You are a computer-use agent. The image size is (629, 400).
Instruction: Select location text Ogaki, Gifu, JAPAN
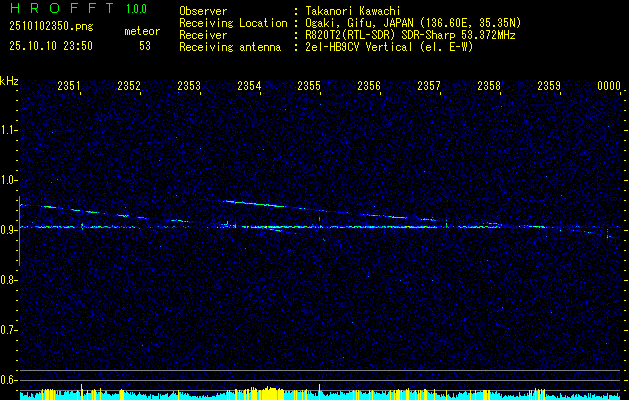click(x=358, y=23)
